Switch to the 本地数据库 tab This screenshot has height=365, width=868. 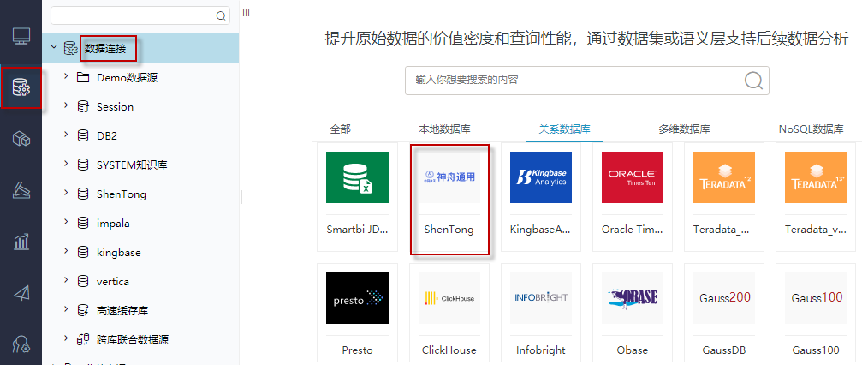pos(444,129)
